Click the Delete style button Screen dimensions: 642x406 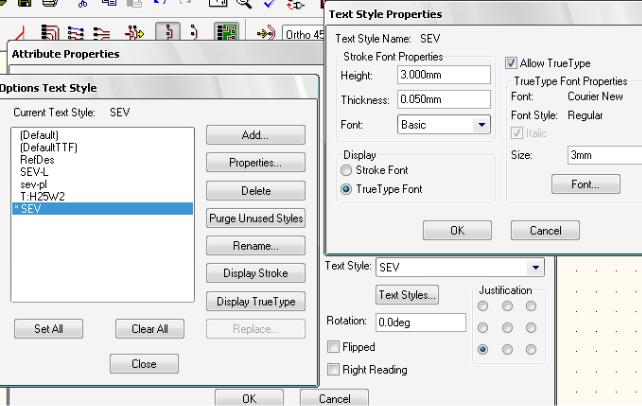coord(255,191)
